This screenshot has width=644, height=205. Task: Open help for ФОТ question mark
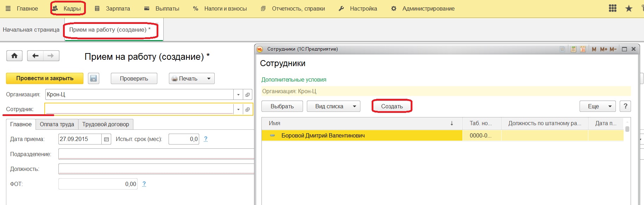pyautogui.click(x=144, y=184)
